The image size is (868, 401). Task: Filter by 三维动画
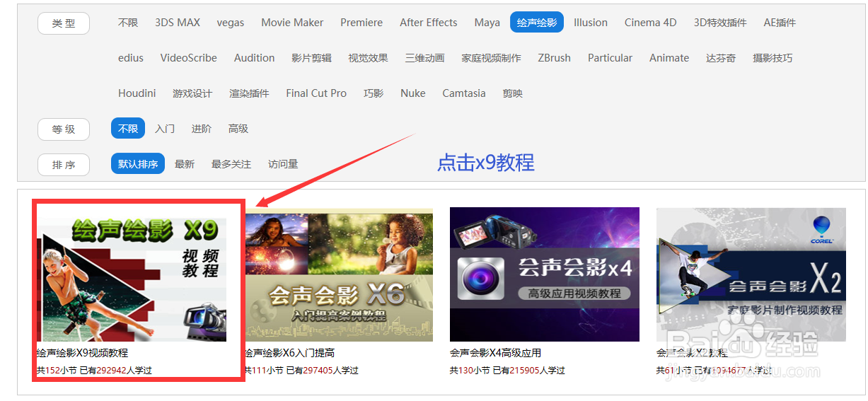tap(425, 58)
